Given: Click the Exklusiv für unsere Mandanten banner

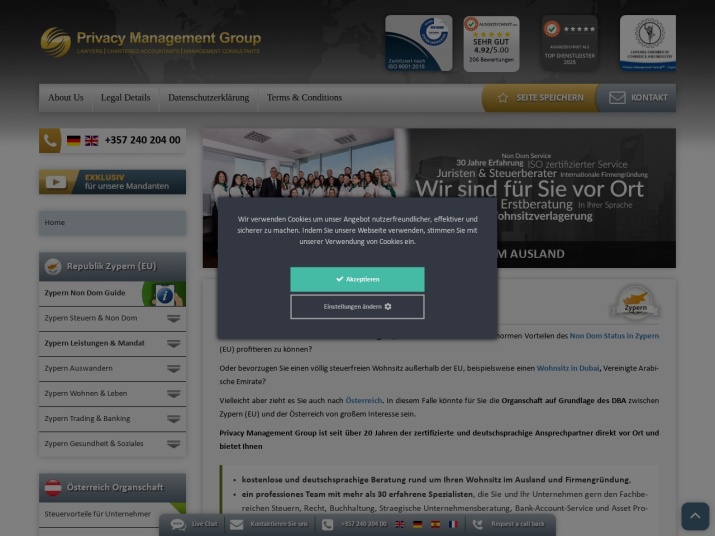Looking at the screenshot, I should (x=112, y=182).
